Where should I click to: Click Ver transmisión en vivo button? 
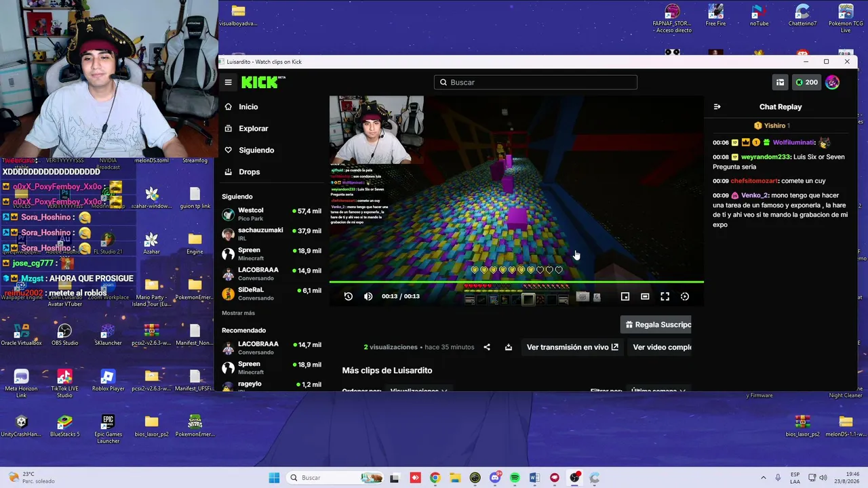(x=572, y=347)
